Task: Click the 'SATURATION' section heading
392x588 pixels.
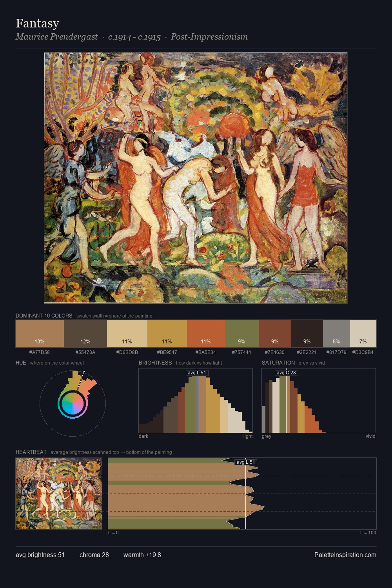Action: pos(278,363)
